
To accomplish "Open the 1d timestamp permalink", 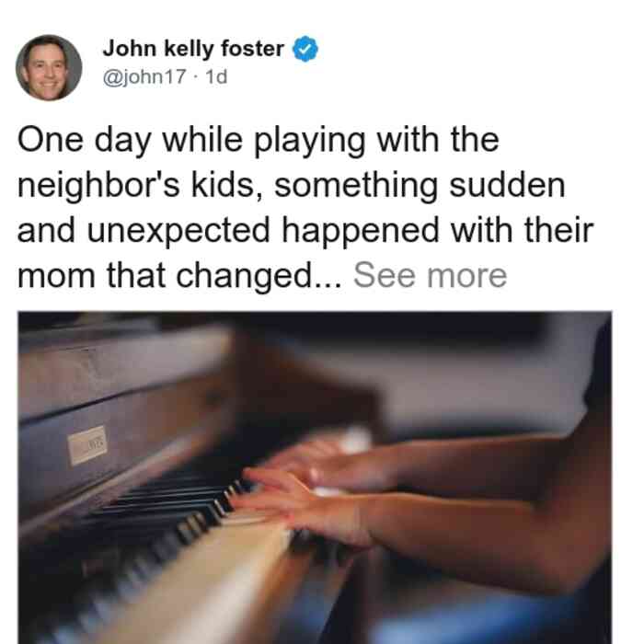I will pyautogui.click(x=216, y=76).
